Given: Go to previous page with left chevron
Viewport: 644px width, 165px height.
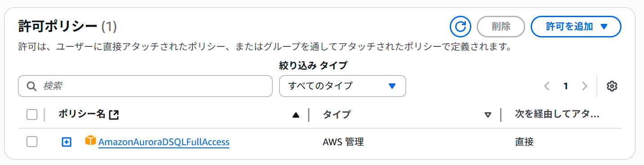Looking at the screenshot, I should point(547,86).
